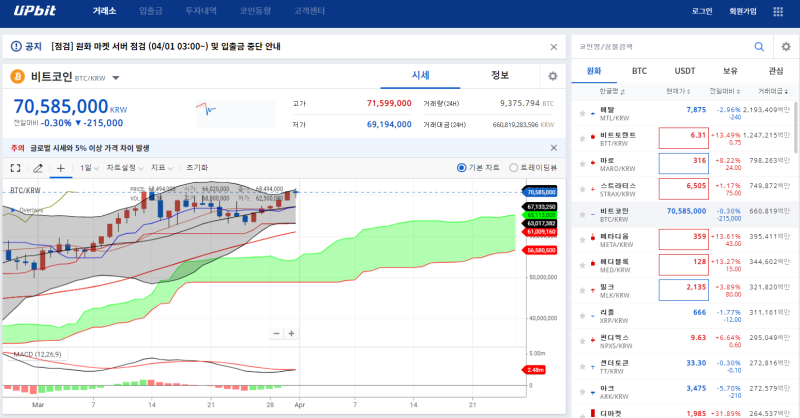
Task: Favorite star for 메디블록 MED/KRW
Action: click(582, 265)
